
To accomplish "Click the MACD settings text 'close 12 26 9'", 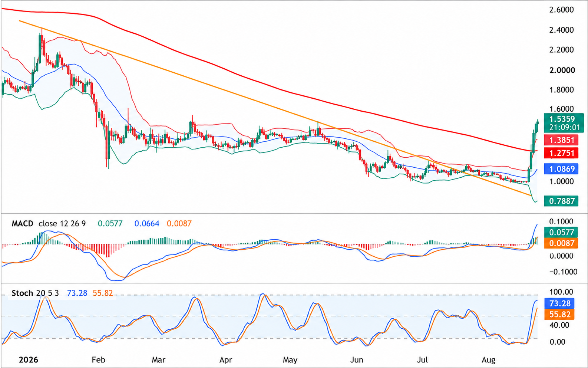I will [62, 224].
